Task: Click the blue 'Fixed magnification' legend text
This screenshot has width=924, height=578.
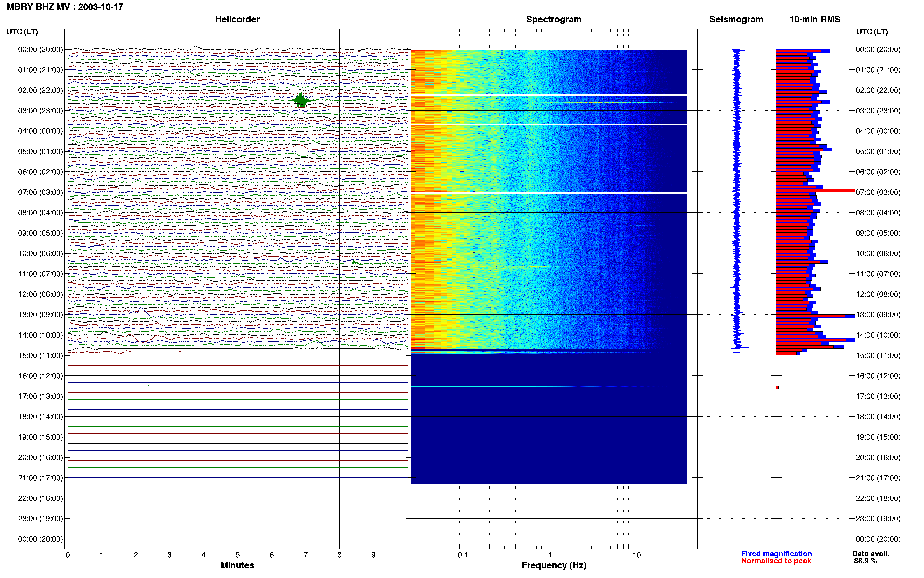Action: click(776, 554)
